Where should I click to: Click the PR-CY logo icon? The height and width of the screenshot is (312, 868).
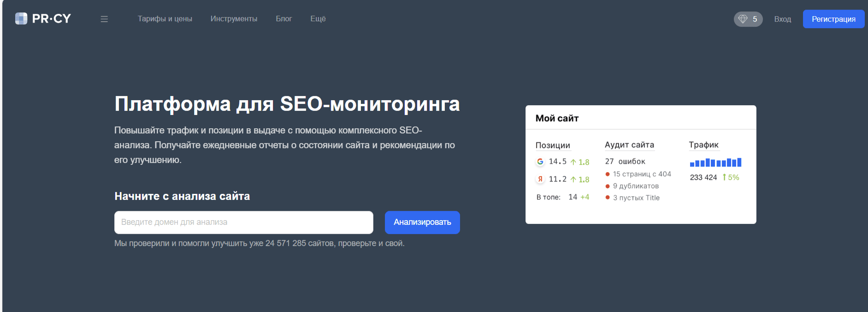click(x=21, y=18)
